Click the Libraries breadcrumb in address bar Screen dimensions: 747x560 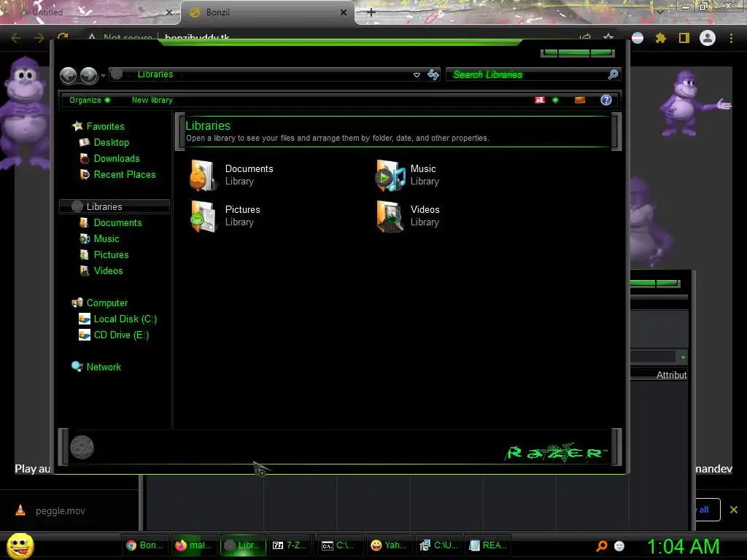point(155,74)
